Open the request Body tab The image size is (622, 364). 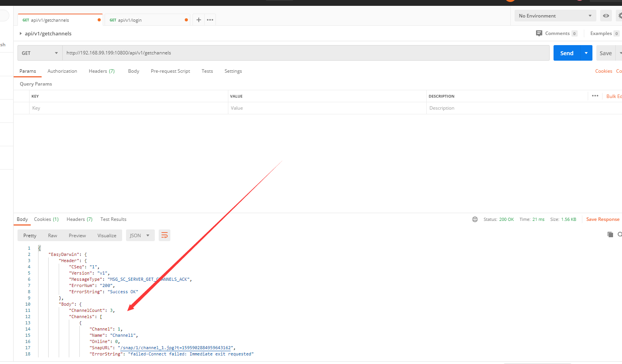[133, 71]
